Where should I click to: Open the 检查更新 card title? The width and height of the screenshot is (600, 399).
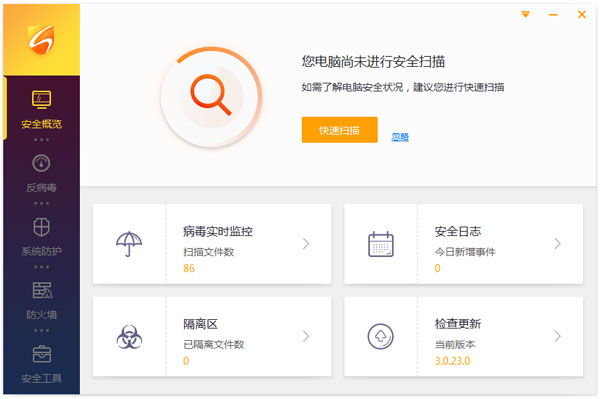458,324
